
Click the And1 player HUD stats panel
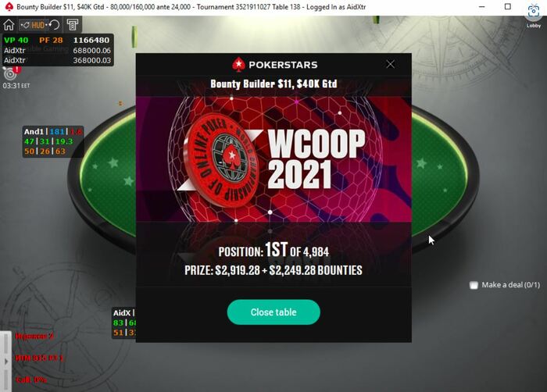point(53,141)
